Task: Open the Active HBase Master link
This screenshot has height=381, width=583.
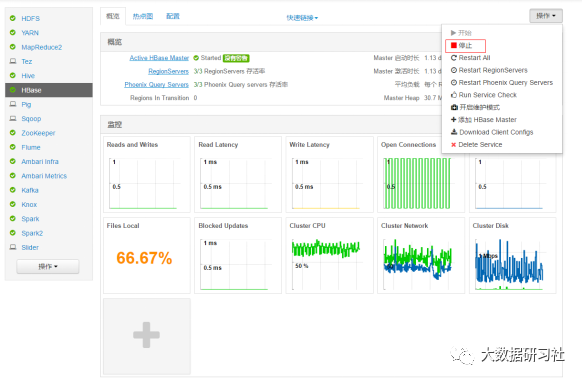Action: pyautogui.click(x=159, y=58)
